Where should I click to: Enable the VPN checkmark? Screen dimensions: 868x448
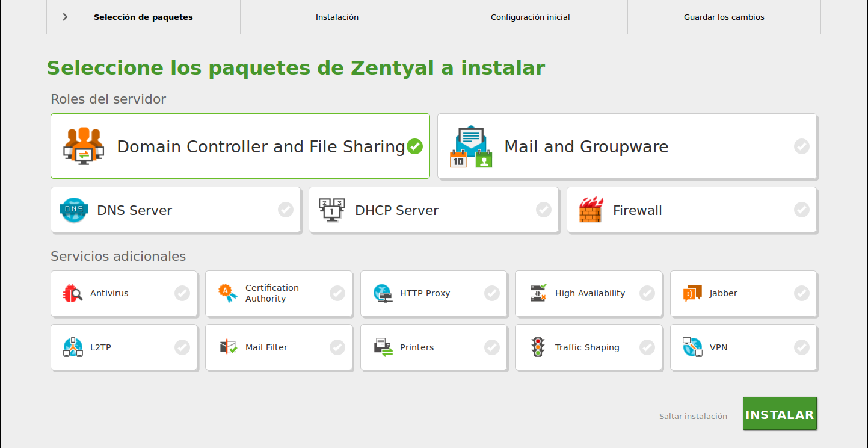pyautogui.click(x=801, y=347)
